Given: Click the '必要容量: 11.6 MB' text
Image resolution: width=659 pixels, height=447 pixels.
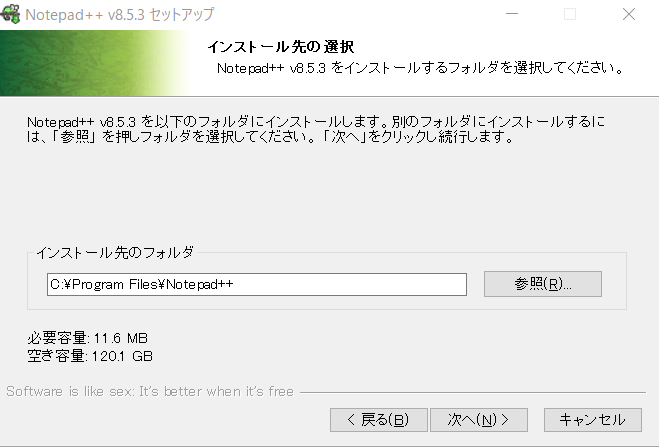Looking at the screenshot, I should tap(89, 337).
